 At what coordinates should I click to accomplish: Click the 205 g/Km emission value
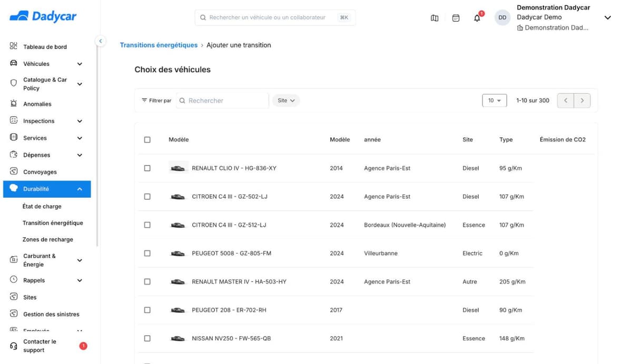click(512, 281)
